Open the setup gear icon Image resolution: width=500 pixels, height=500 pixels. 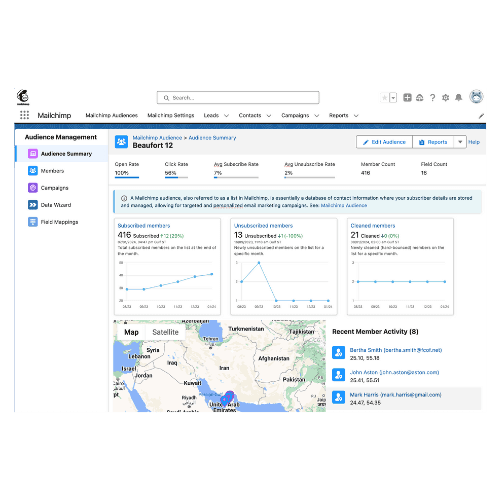point(445,97)
